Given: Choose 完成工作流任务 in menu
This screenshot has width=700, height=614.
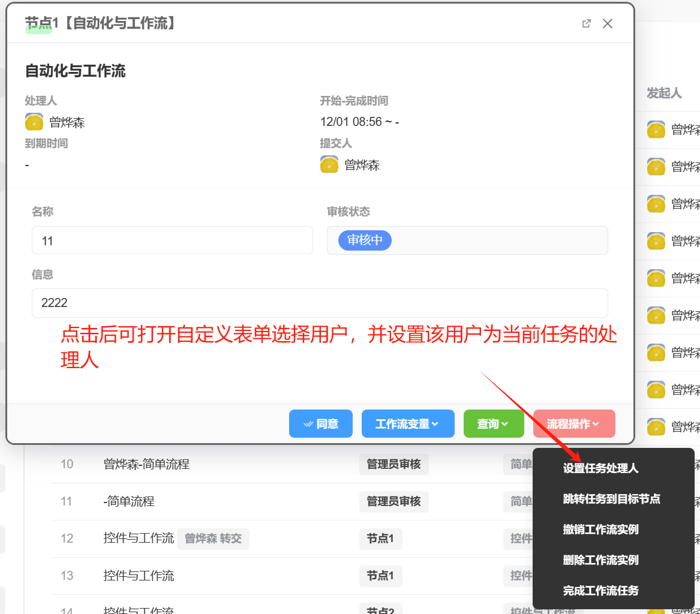Looking at the screenshot, I should pos(600,591).
